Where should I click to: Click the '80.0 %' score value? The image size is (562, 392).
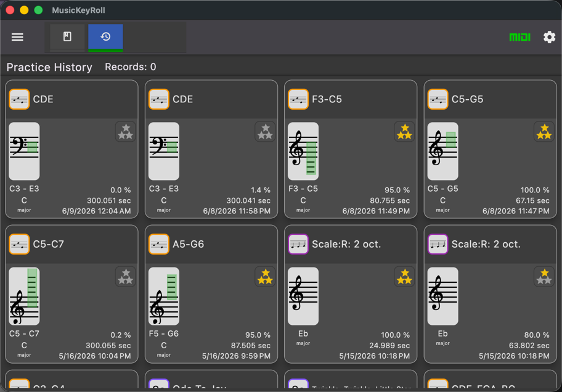(x=537, y=335)
